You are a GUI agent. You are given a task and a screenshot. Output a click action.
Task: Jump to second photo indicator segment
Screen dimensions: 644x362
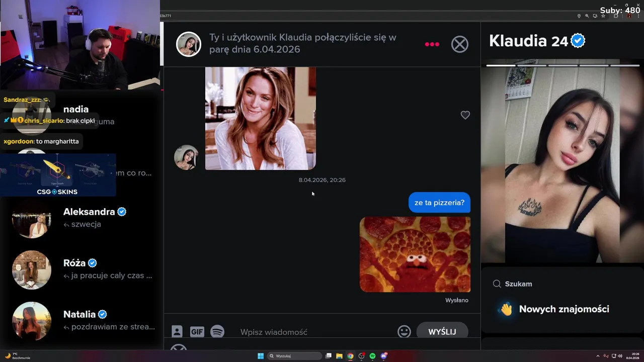pyautogui.click(x=531, y=65)
